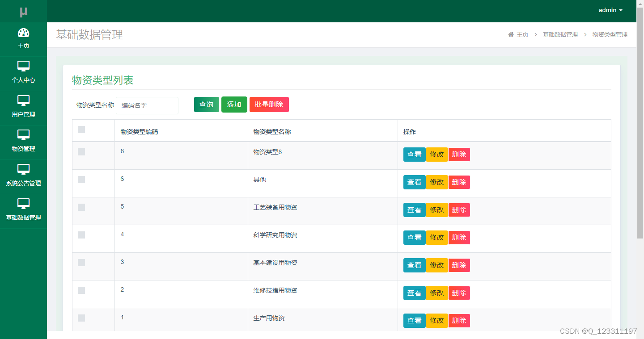Click 修改 for 科学研究用物资 row
Viewport: 644px width, 339px height.
437,238
